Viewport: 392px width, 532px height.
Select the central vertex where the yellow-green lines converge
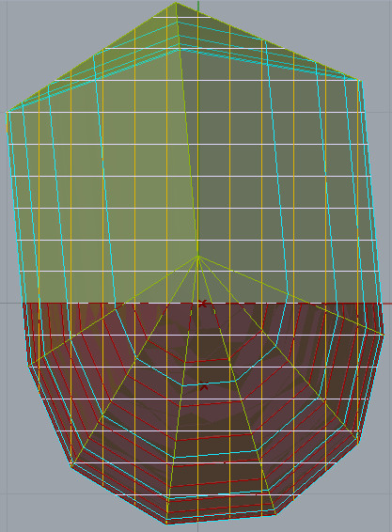pos(197,257)
